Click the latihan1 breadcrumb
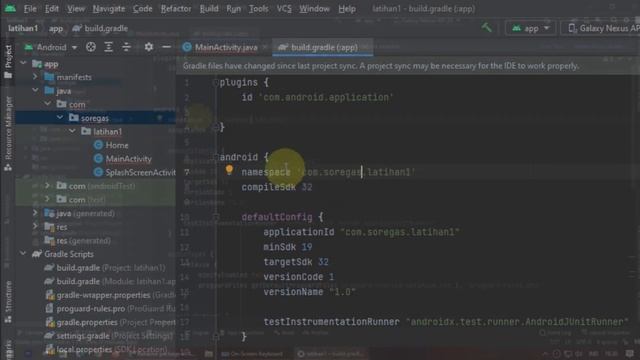This screenshot has height=360, width=640. (23, 28)
